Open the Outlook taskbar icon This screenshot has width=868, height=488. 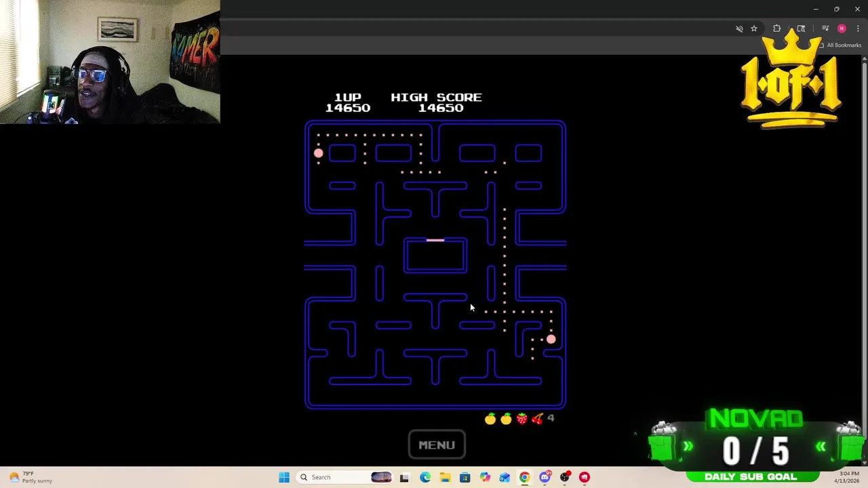pos(505,477)
